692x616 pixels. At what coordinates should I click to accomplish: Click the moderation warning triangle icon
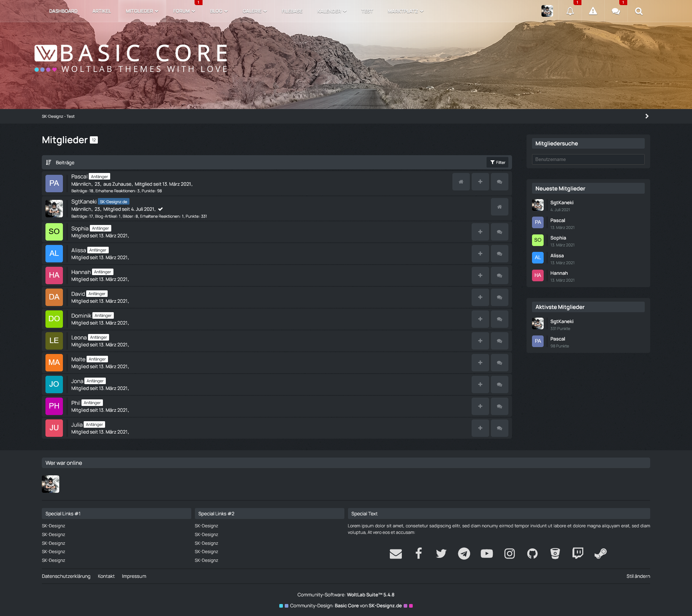point(593,11)
